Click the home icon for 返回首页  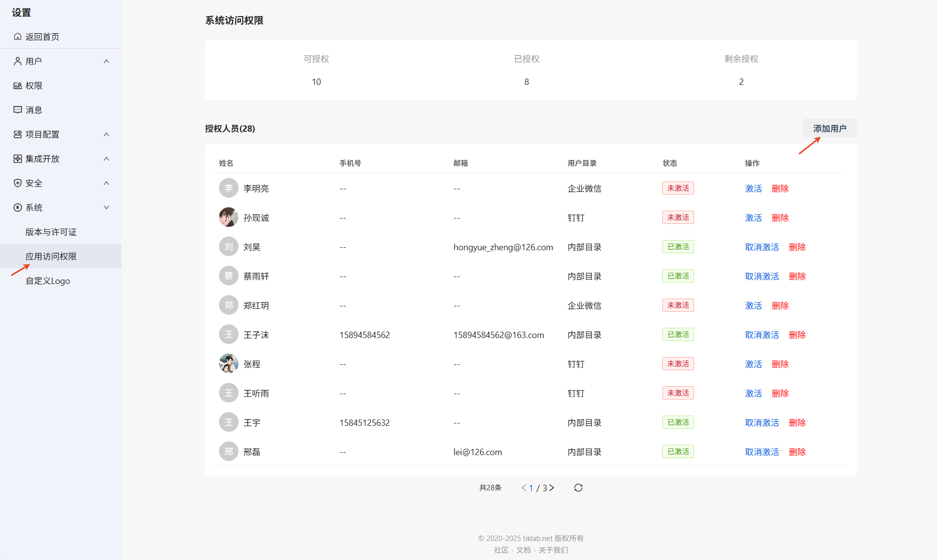point(18,37)
